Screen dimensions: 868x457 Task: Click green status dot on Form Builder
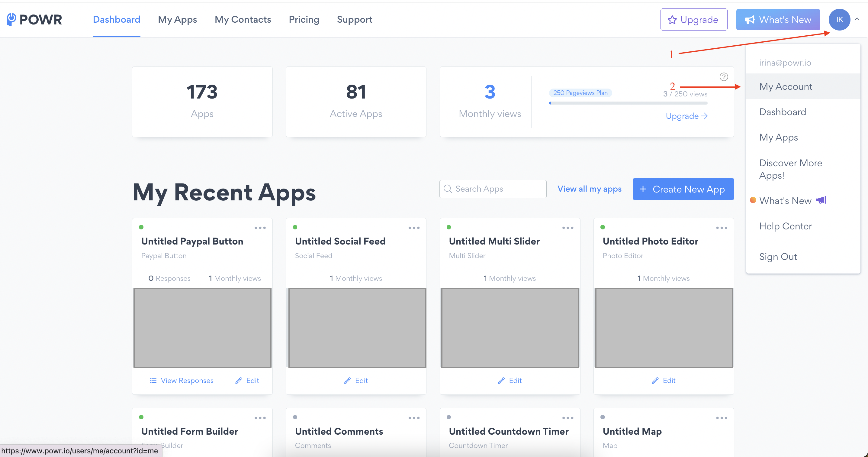point(141,417)
